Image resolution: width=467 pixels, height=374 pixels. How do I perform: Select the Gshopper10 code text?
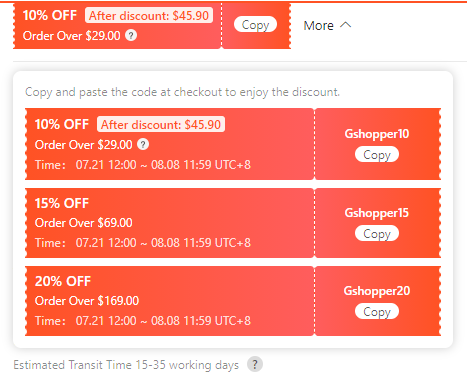pyautogui.click(x=377, y=134)
